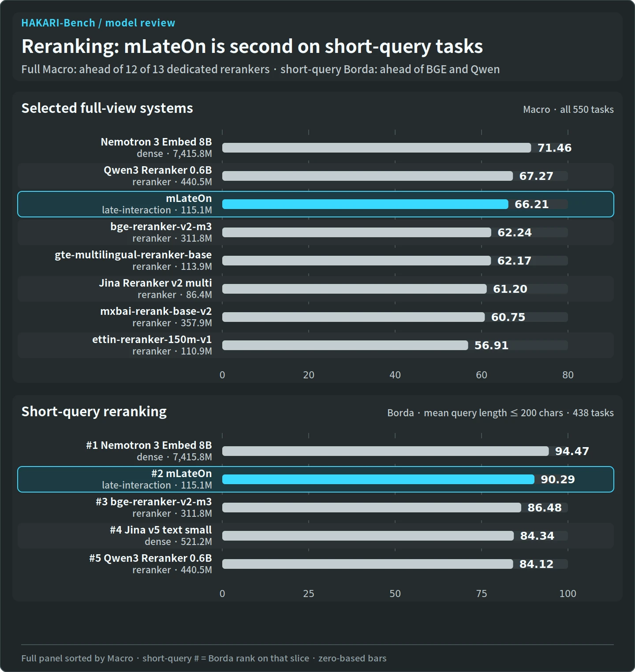The image size is (635, 672).
Task: Click the Qwen3 Reranker 0.6B label in full-view panel
Action: click(158, 170)
